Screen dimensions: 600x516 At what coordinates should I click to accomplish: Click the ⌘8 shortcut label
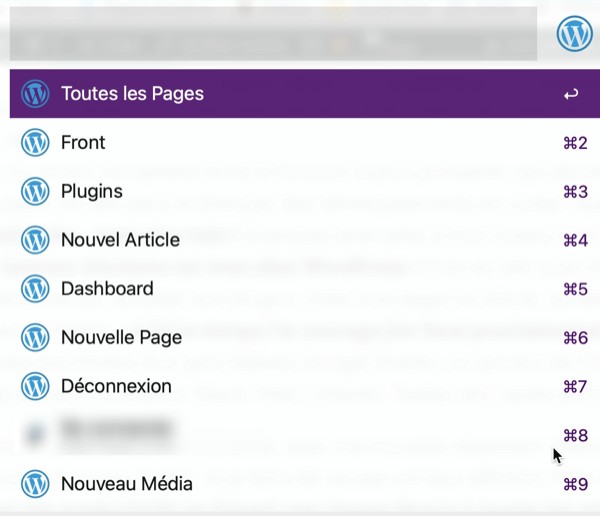[575, 435]
